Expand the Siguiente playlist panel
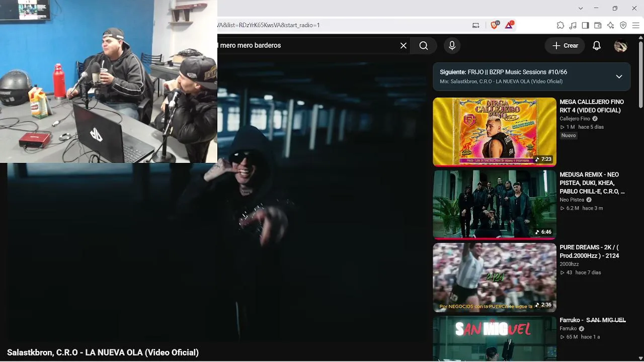 [x=619, y=76]
